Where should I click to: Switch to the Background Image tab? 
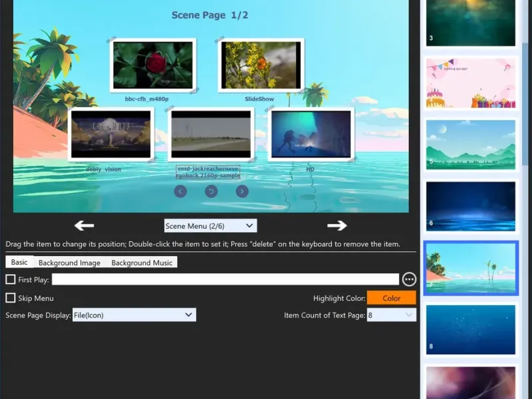[69, 263]
